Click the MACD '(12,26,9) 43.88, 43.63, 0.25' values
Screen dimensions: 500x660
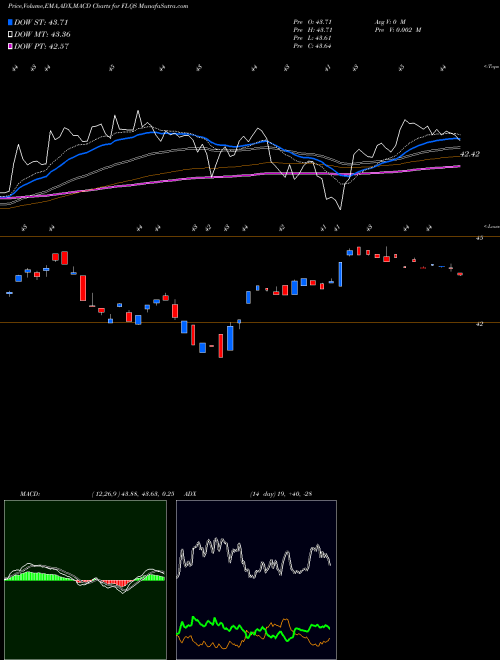pyautogui.click(x=133, y=494)
